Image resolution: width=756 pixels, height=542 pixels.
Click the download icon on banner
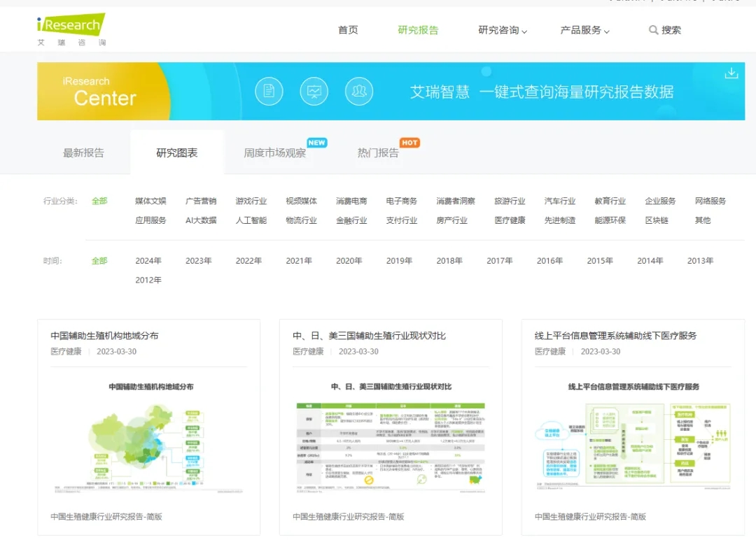tap(731, 73)
